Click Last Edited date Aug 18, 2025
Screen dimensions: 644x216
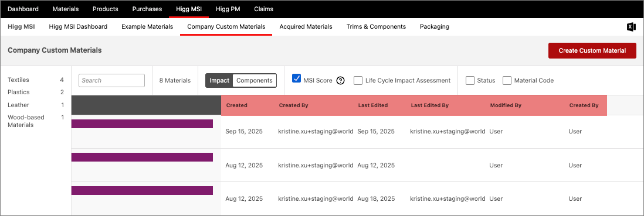pyautogui.click(x=376, y=198)
